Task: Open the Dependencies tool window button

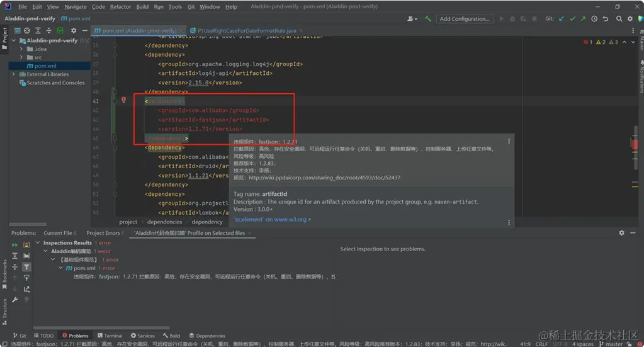Action: point(207,336)
